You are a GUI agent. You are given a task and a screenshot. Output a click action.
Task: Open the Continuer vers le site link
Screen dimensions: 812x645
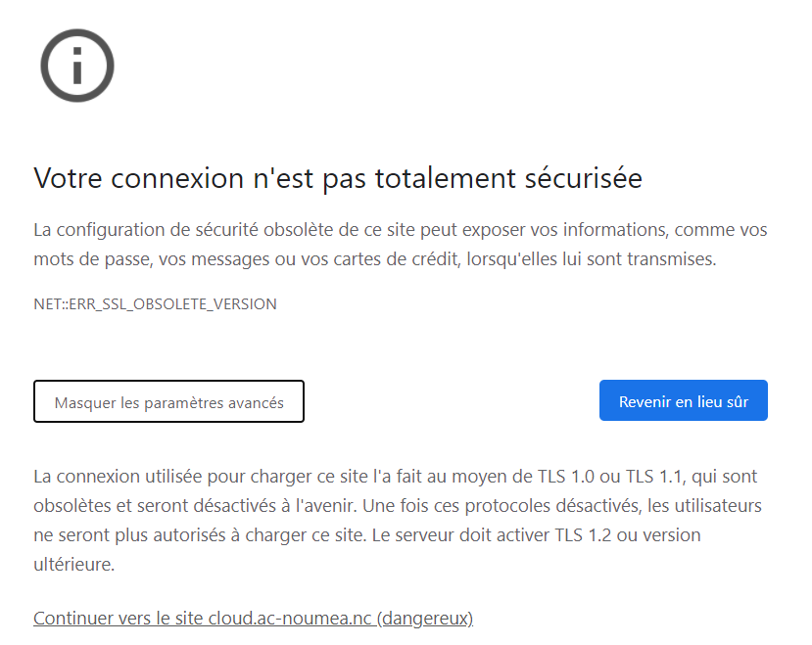253,619
